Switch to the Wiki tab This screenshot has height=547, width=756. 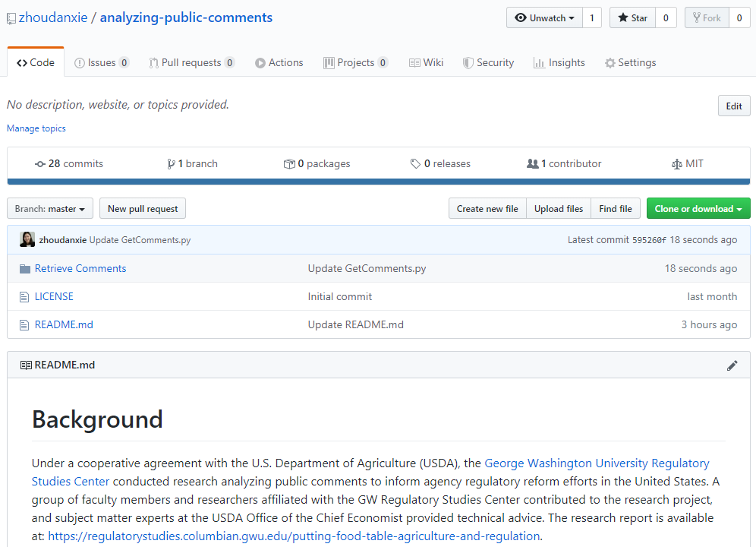point(427,63)
